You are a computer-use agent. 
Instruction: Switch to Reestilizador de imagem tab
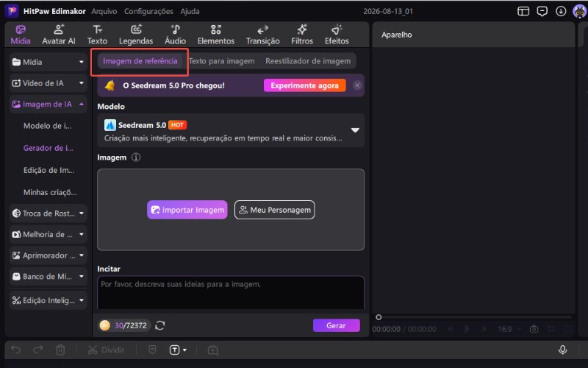pyautogui.click(x=308, y=61)
